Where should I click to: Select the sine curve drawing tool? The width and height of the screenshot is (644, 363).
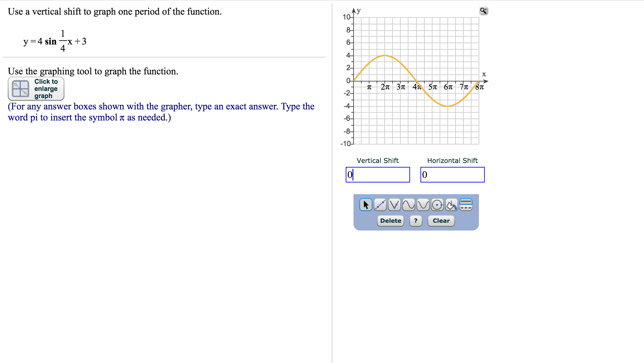408,205
